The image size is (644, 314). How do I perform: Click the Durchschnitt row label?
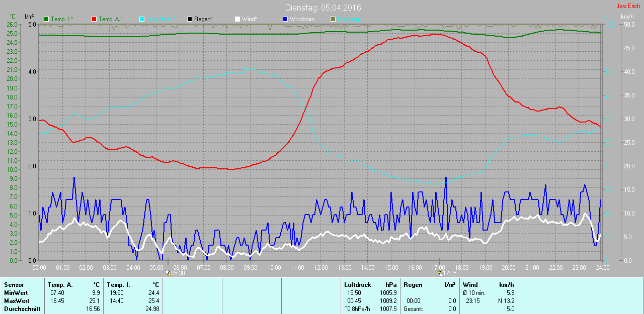tap(22, 309)
